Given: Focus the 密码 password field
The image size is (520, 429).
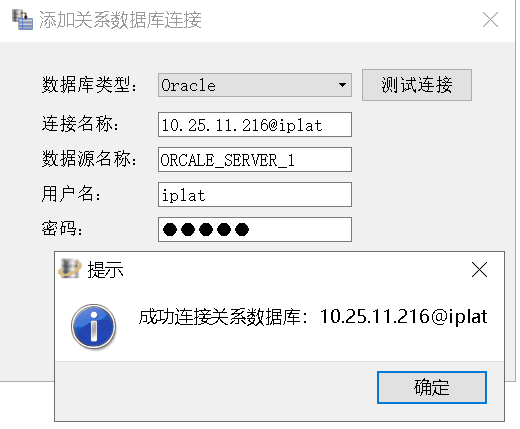Looking at the screenshot, I should click(x=255, y=229).
